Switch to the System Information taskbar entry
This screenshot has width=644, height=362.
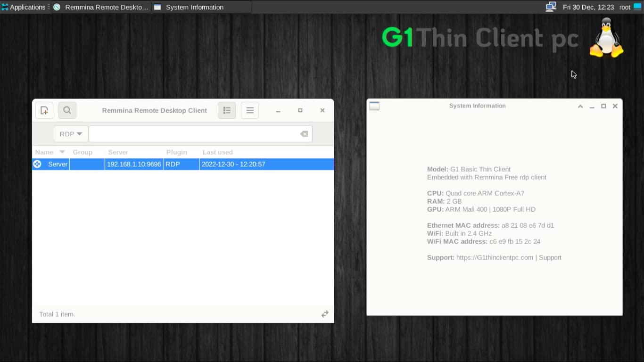tap(194, 7)
